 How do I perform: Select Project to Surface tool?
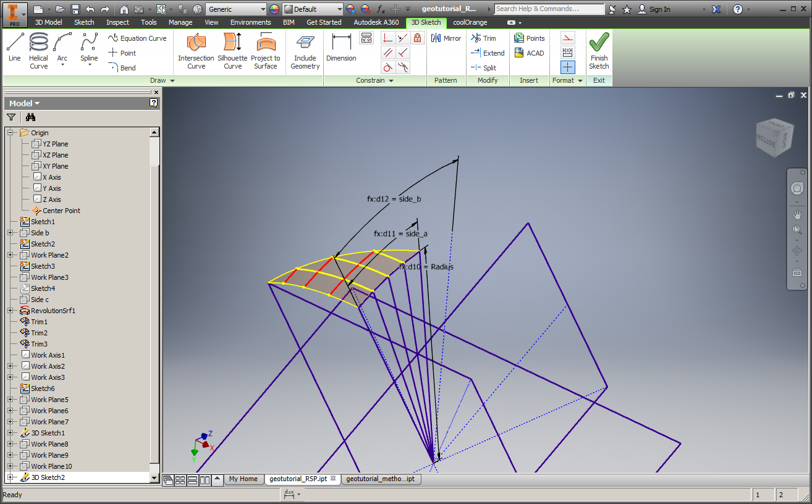pos(266,51)
